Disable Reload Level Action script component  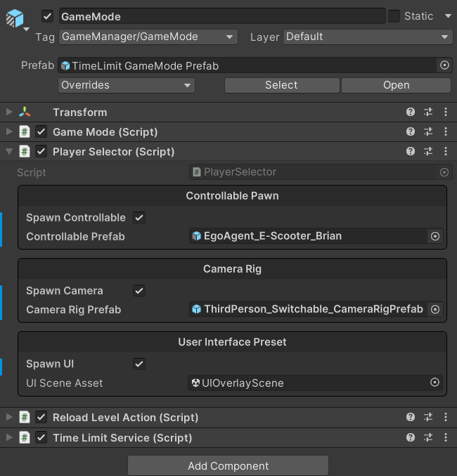point(41,417)
